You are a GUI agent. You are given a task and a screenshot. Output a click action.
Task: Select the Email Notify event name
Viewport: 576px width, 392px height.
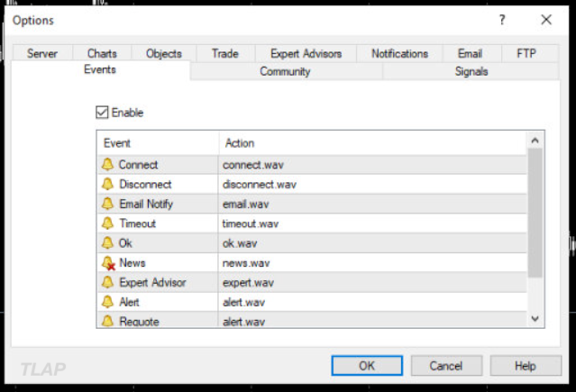(146, 204)
